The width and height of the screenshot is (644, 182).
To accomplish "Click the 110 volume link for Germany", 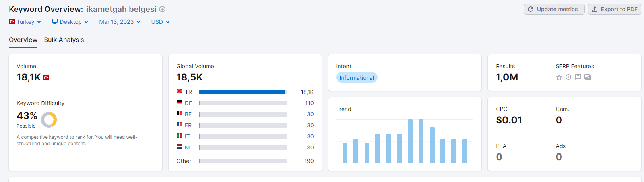I will 309,103.
